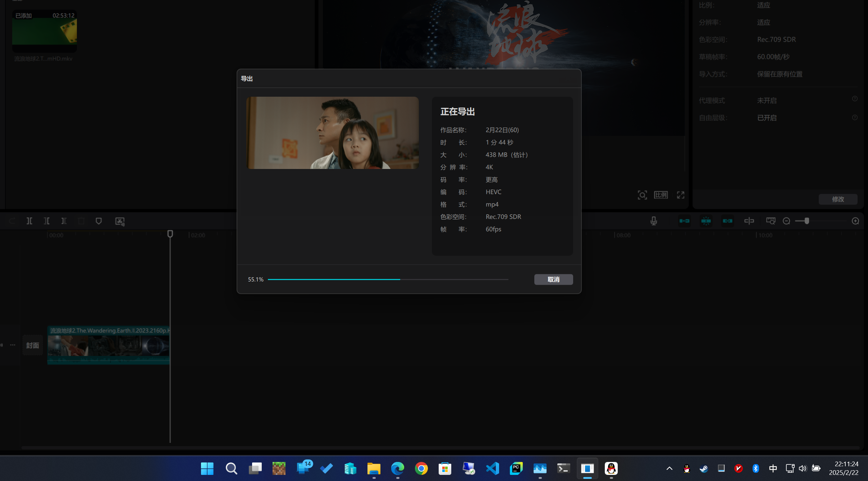The image size is (868, 481).
Task: Toggle main track magnet snapping
Action: [x=684, y=221]
